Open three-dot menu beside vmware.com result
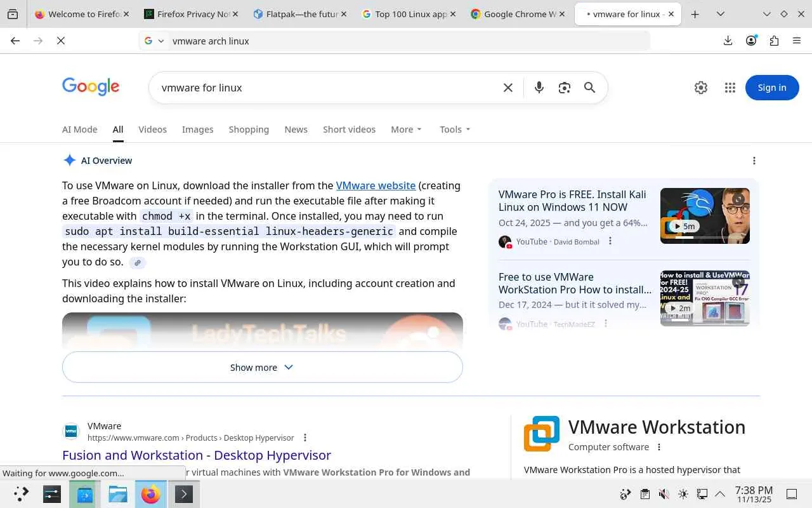 click(x=305, y=438)
